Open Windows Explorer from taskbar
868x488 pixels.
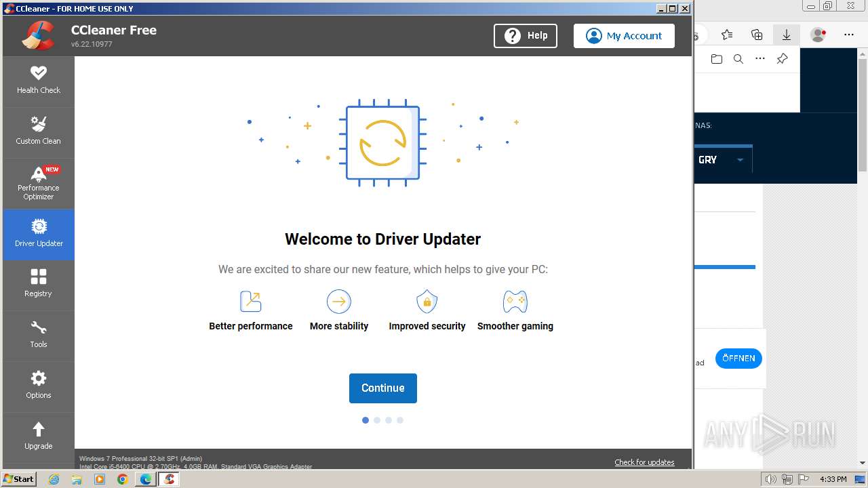(77, 479)
